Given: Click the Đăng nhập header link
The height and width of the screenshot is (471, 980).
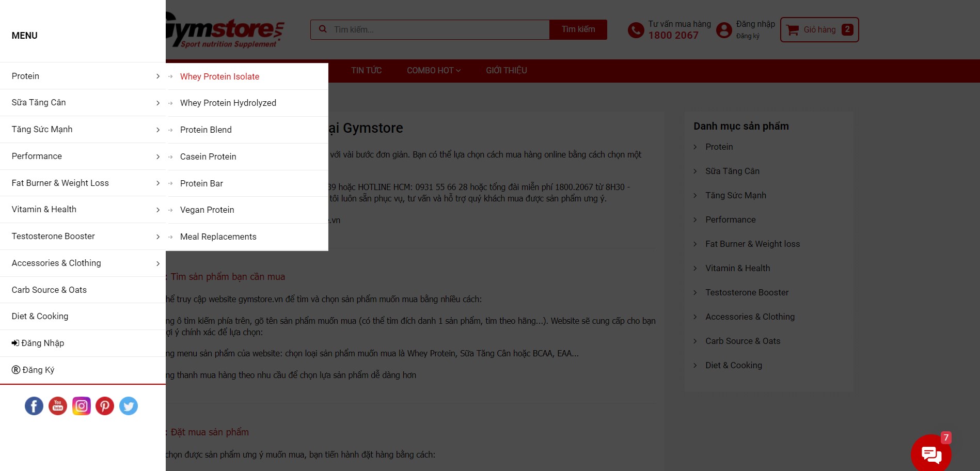Looking at the screenshot, I should 755,24.
